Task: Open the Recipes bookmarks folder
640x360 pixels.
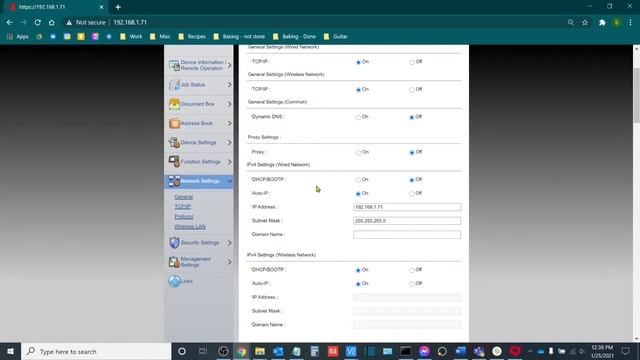Action: coord(192,36)
